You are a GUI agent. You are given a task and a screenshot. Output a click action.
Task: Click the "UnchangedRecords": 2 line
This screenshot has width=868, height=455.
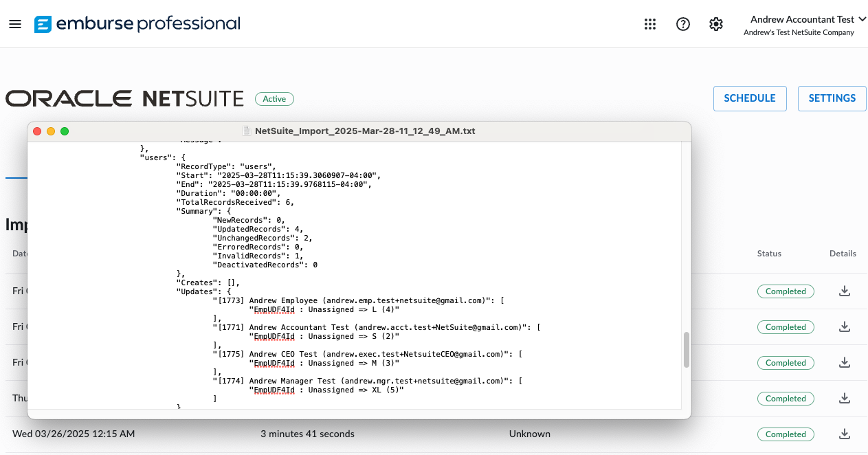tap(263, 238)
